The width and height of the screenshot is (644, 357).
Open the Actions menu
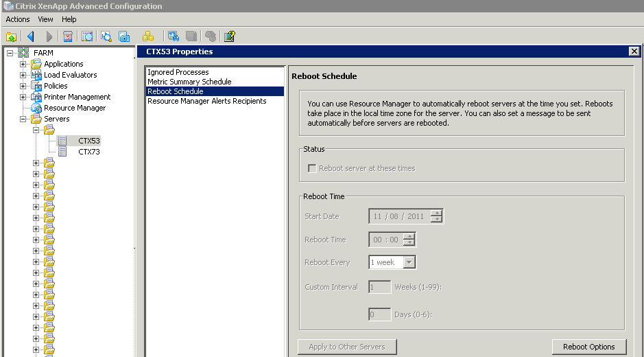pyautogui.click(x=18, y=19)
